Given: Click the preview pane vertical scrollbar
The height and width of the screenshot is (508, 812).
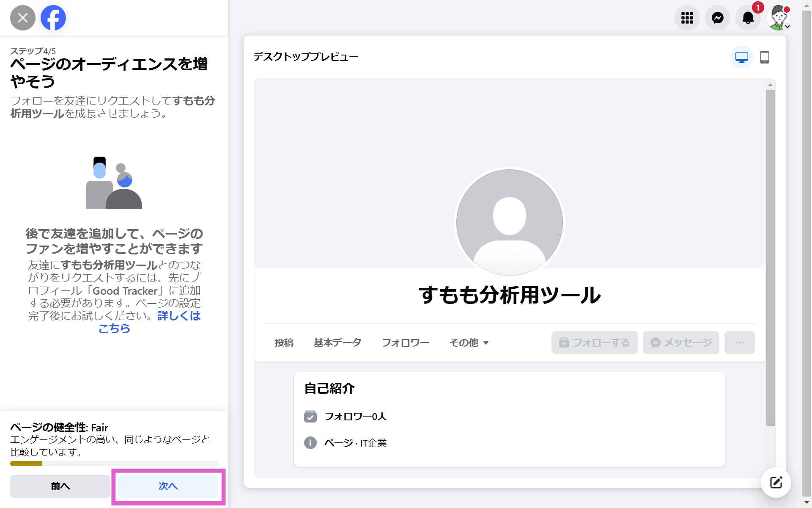Looking at the screenshot, I should (770, 254).
